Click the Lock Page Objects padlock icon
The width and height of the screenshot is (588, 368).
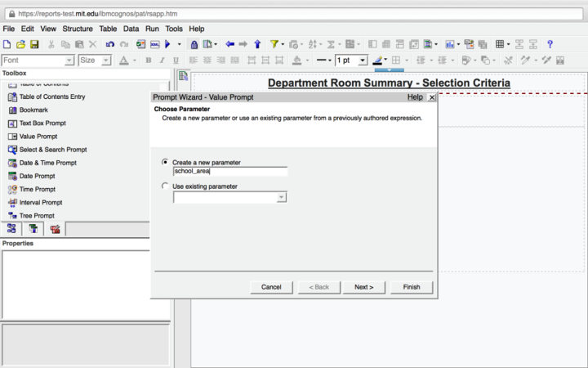[x=194, y=44]
